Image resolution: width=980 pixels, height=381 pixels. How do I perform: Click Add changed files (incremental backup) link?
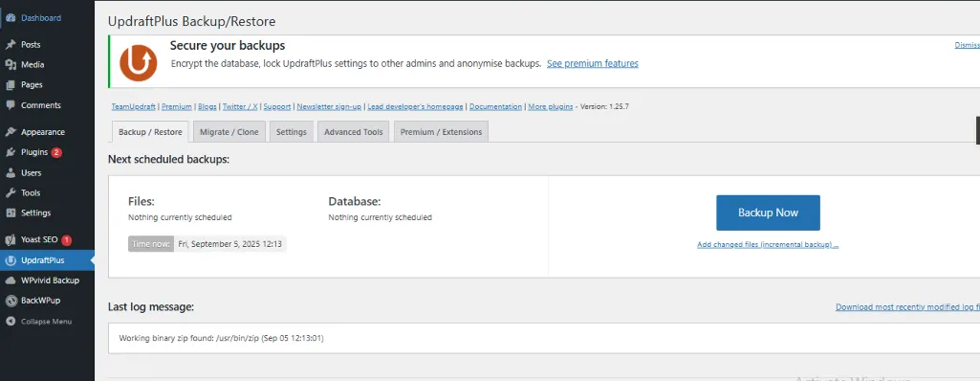pos(768,245)
